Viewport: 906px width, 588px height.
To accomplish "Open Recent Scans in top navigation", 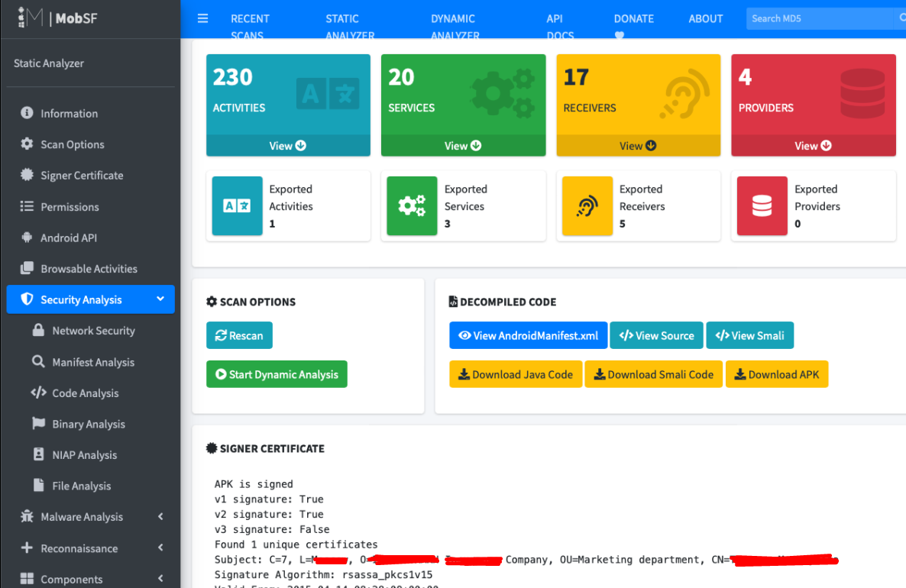I will [x=251, y=26].
